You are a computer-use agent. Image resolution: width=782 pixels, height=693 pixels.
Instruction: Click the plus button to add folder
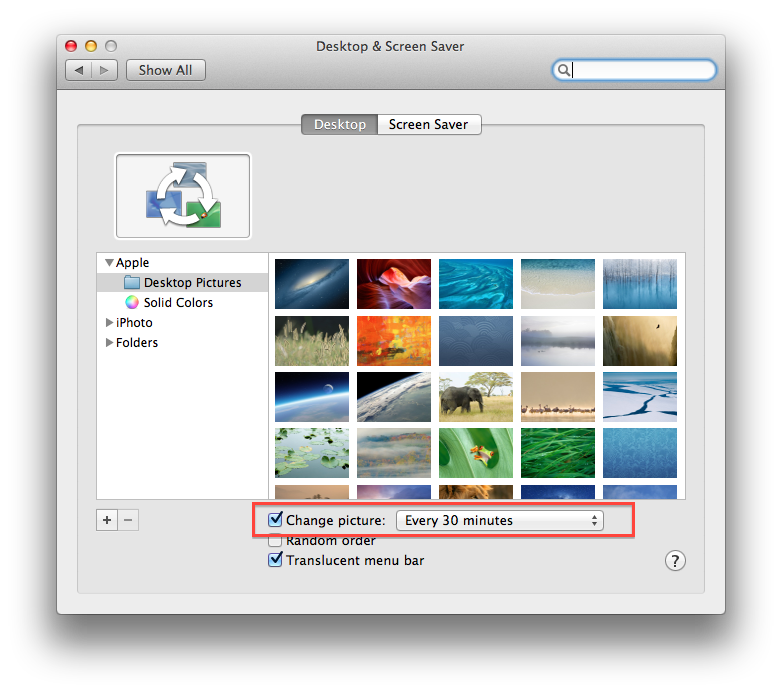coord(107,520)
